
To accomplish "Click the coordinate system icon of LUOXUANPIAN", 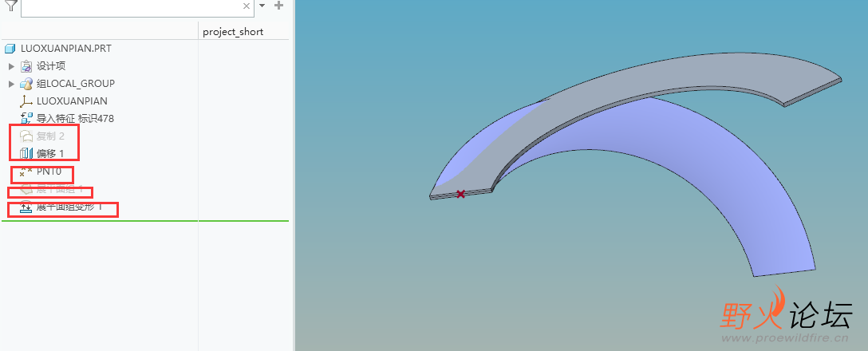I will point(26,101).
